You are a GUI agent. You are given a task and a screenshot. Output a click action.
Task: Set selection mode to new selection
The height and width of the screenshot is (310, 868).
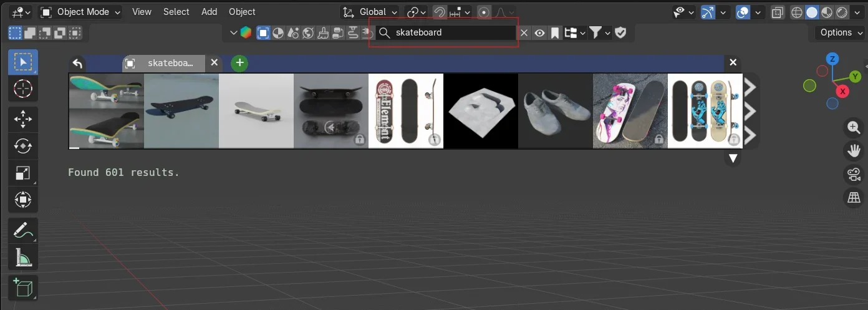click(15, 32)
